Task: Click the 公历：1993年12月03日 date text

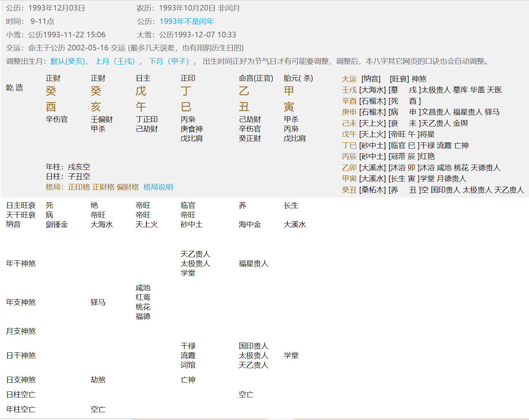Action: click(45, 8)
